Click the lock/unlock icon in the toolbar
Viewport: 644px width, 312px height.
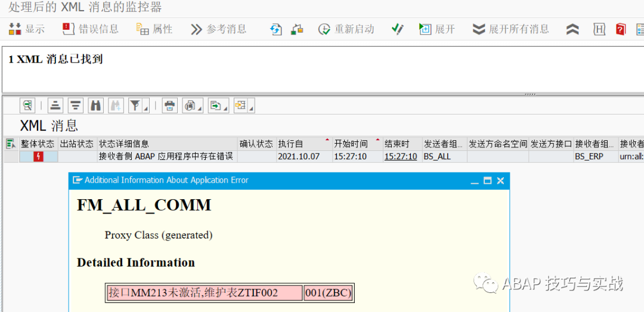click(297, 29)
